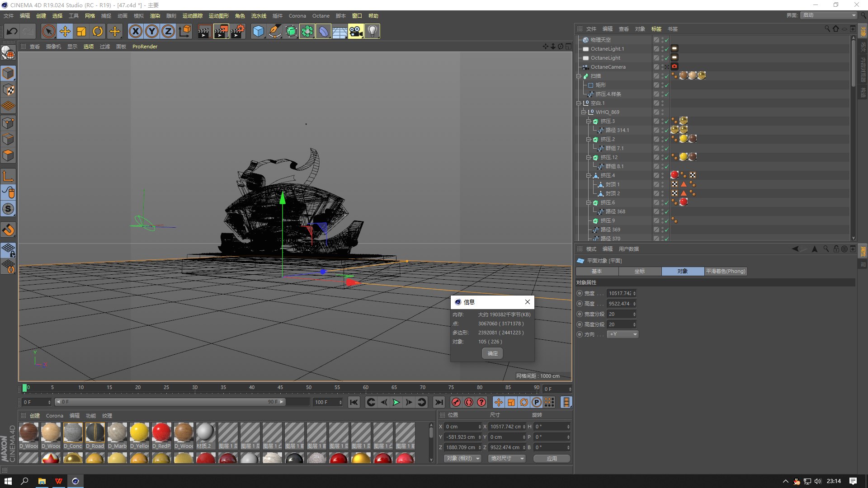Add a light using the bulb icon
Viewport: 868px width, 488px height.
click(372, 31)
